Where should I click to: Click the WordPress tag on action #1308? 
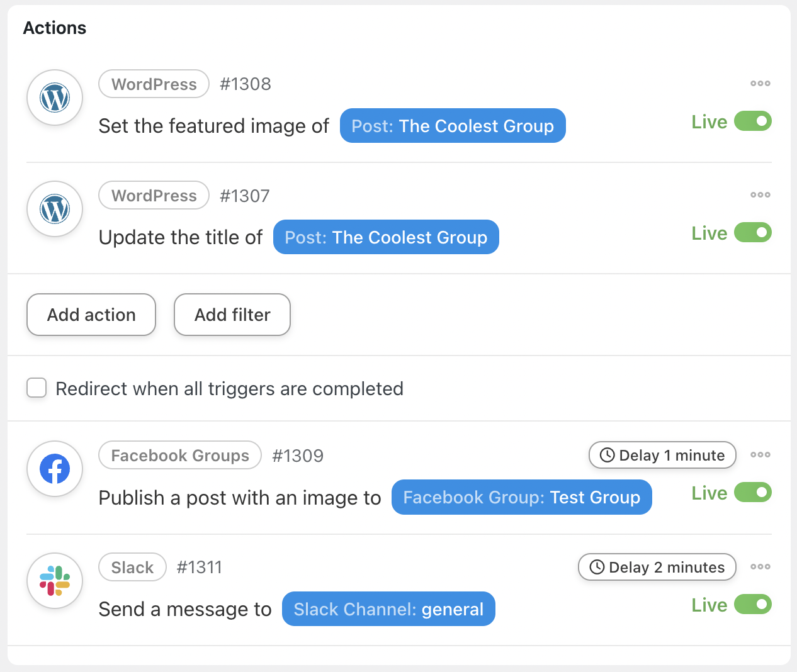154,84
